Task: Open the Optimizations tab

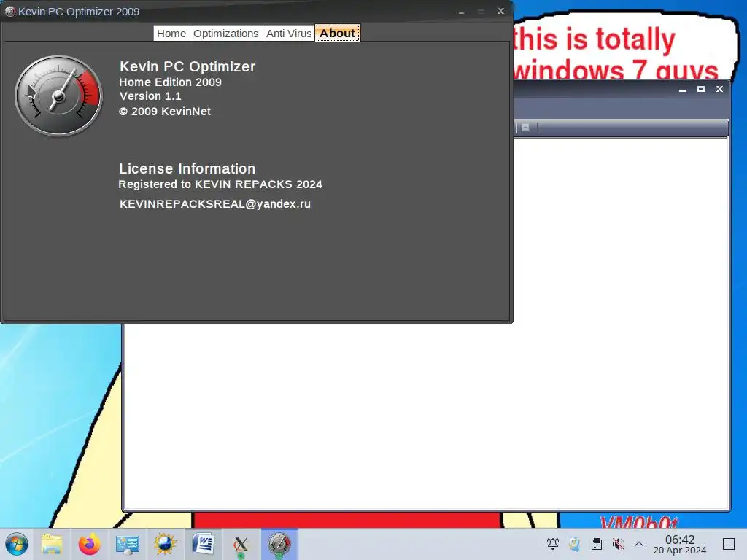Action: point(226,34)
